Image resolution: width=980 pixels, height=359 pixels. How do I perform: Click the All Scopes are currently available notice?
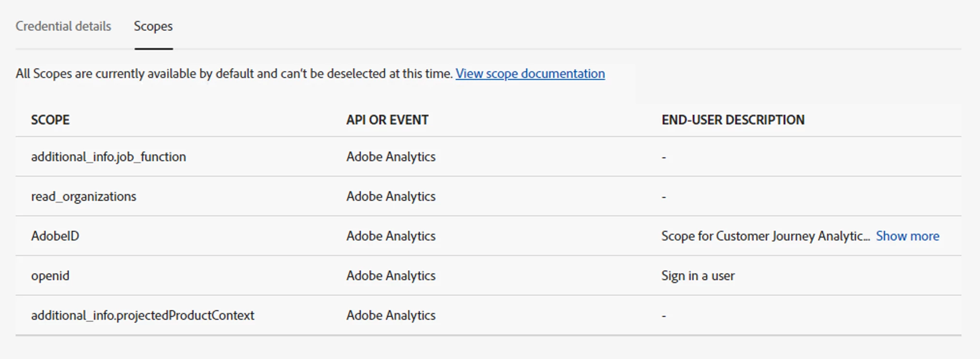pos(234,74)
